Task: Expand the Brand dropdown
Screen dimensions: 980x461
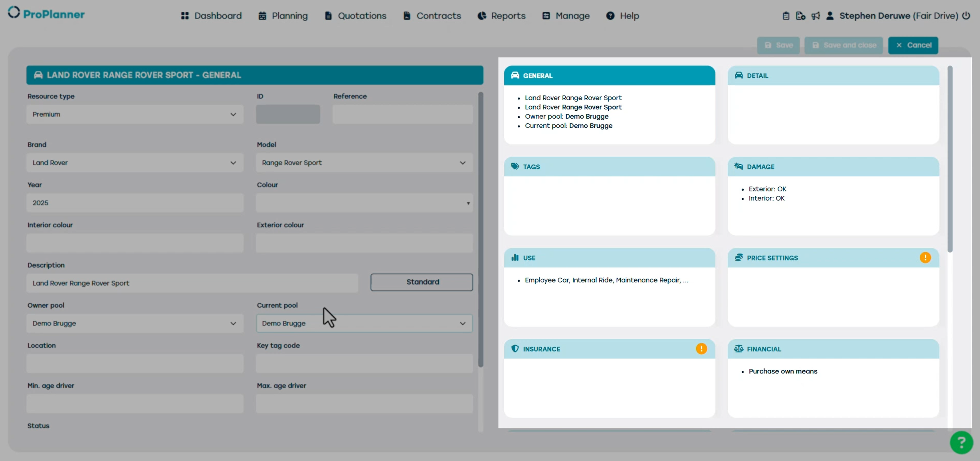Action: pos(135,163)
